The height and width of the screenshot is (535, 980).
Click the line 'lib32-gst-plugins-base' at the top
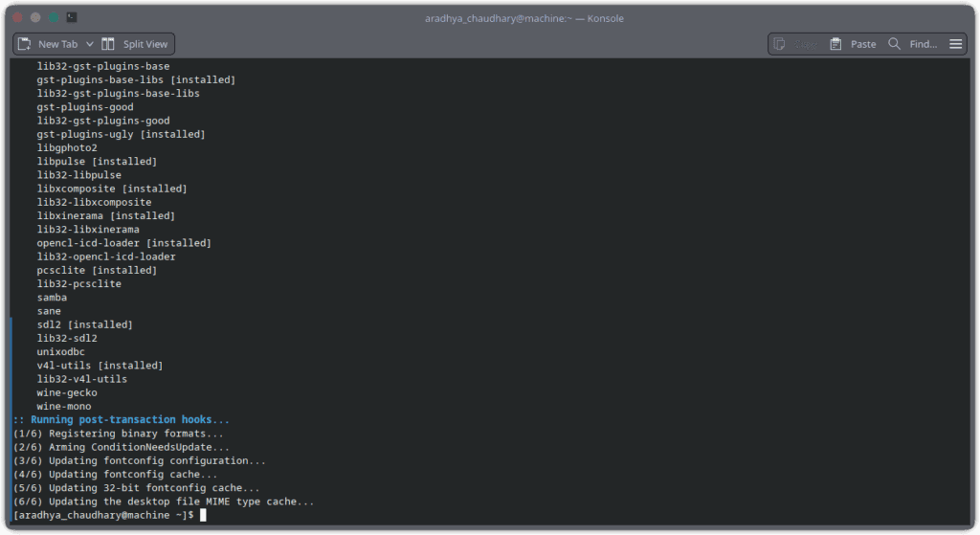point(103,66)
